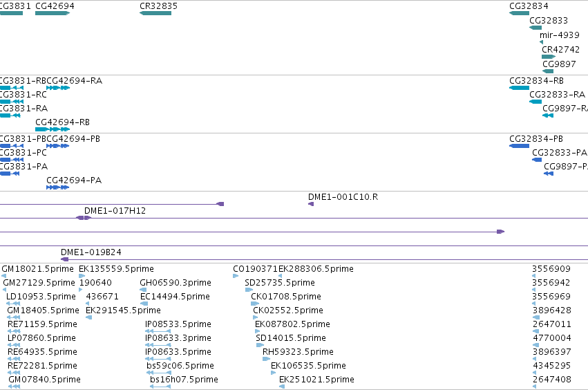The height and width of the screenshot is (390, 588).
Task: Select EST IP08533.5prime
Action: 178,324
